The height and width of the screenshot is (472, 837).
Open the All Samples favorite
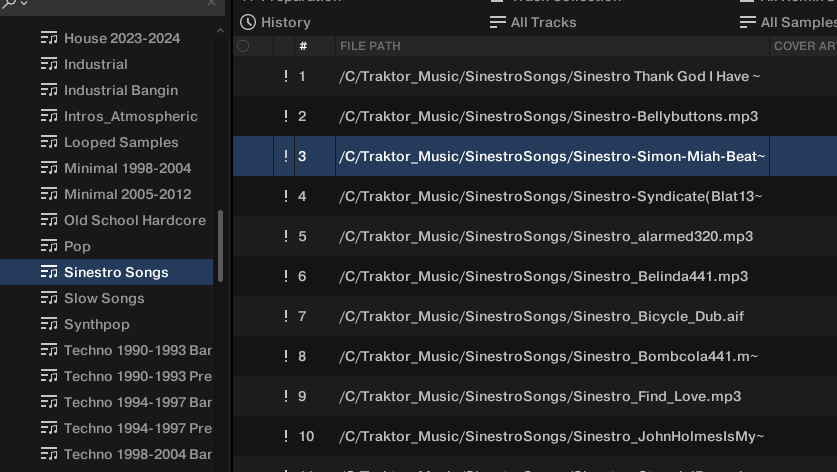pos(788,22)
